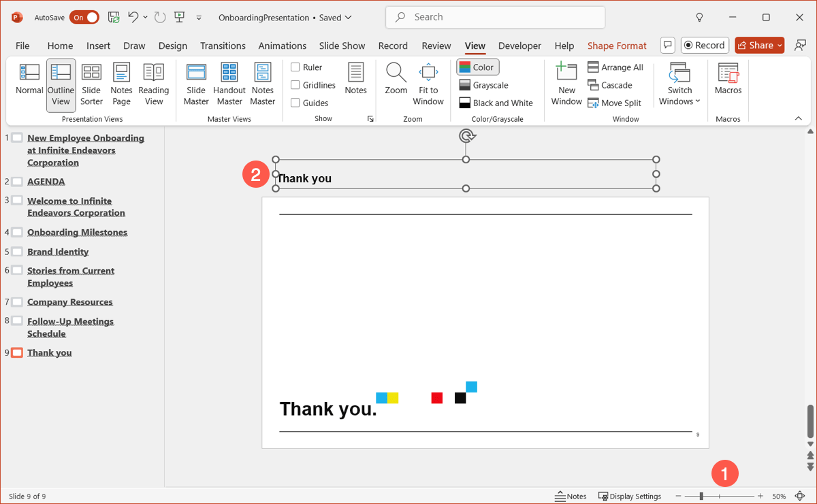Enable the Ruler checkbox
817x504 pixels.
click(x=295, y=67)
